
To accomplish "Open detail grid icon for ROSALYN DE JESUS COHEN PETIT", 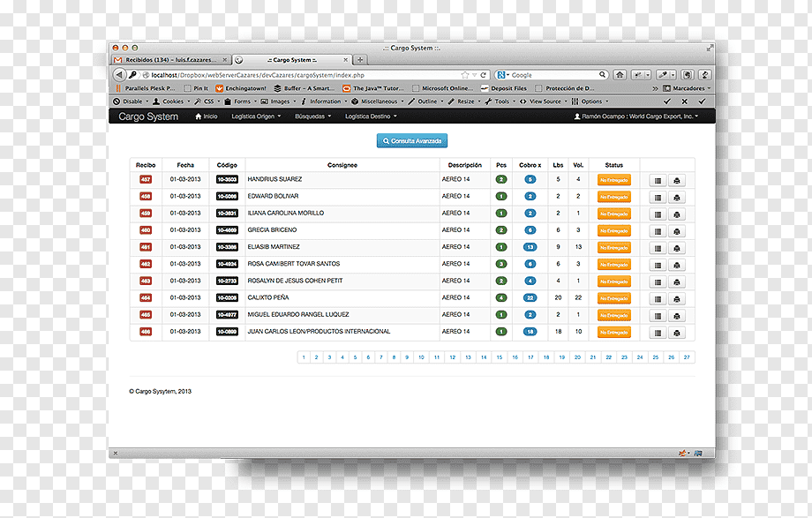I will tap(658, 282).
